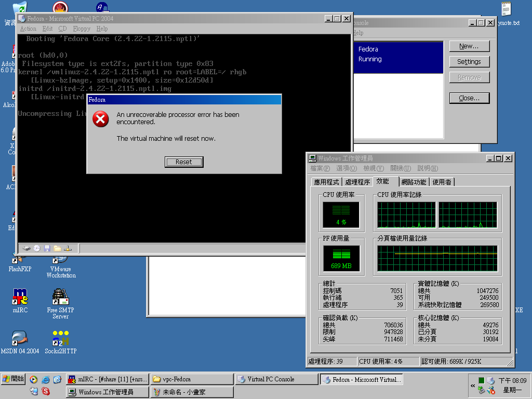
Task: Switch to the 未命名 - 小畫家 taskbar button
Action: [192, 392]
